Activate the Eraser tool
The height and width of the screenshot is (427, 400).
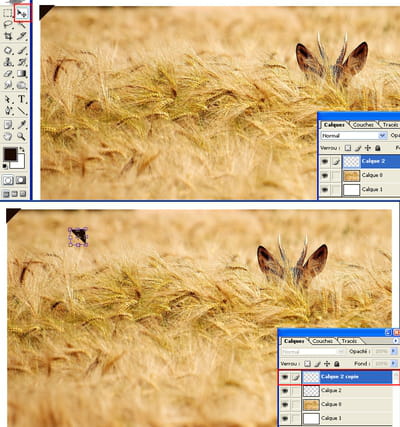pos(8,74)
